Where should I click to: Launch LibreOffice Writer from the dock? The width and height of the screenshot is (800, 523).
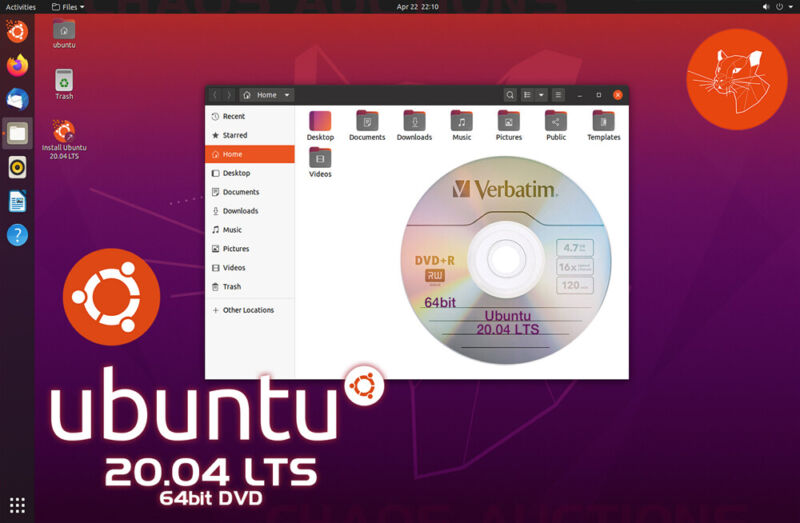pos(17,202)
